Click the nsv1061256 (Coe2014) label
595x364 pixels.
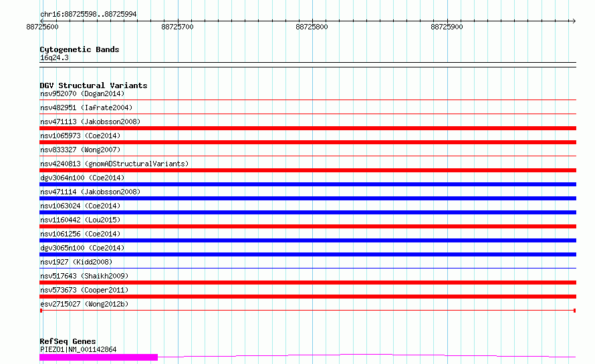(x=80, y=234)
